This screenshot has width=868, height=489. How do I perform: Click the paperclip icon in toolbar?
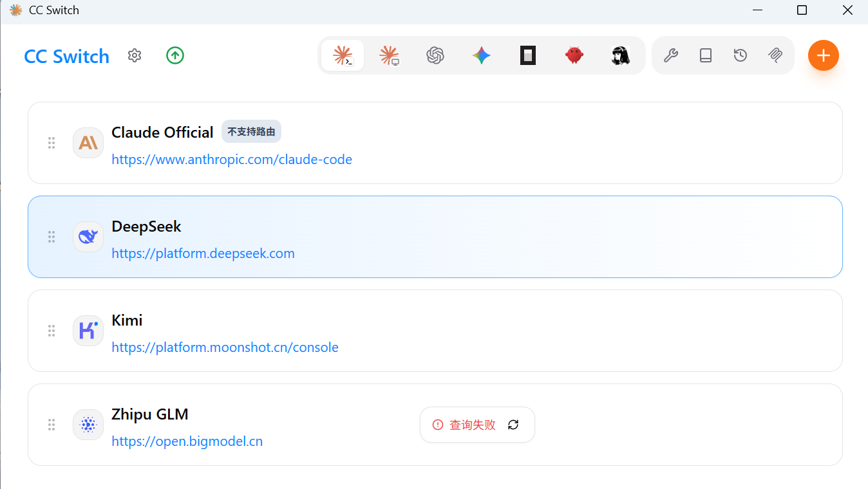775,56
